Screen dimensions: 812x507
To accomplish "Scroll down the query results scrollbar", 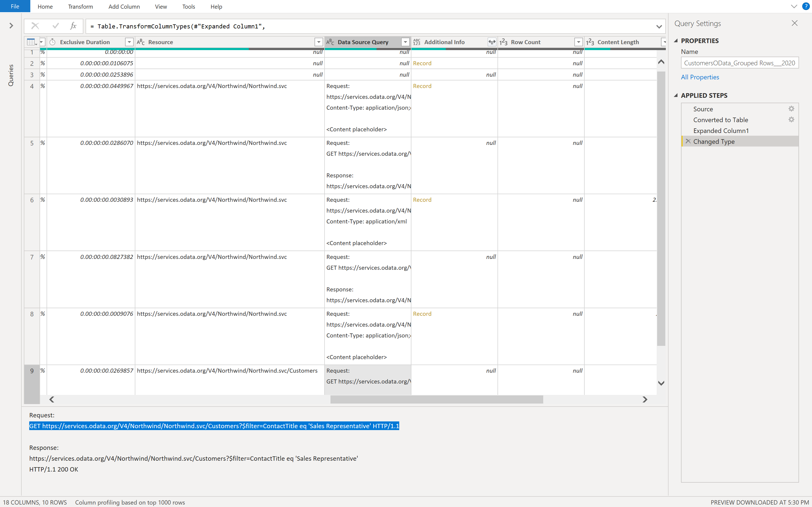I will (x=662, y=383).
